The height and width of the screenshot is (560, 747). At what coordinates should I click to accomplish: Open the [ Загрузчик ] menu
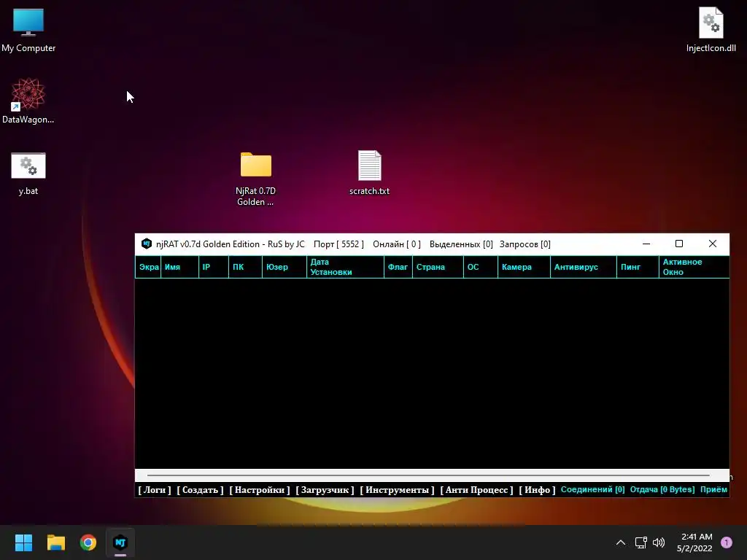325,489
